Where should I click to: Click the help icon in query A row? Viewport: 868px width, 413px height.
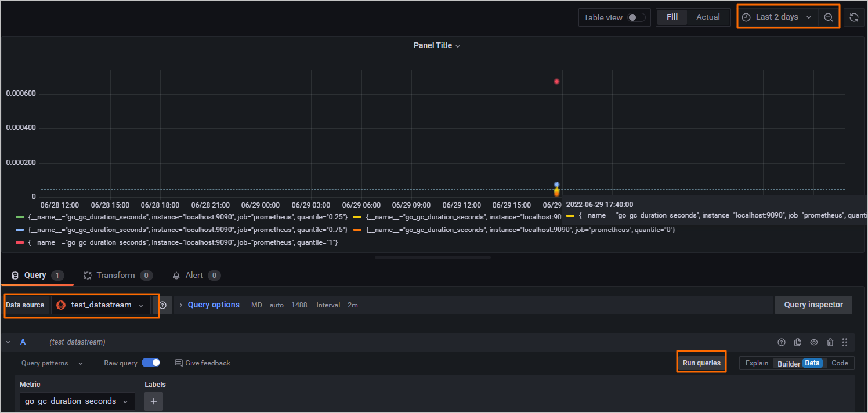(782, 342)
